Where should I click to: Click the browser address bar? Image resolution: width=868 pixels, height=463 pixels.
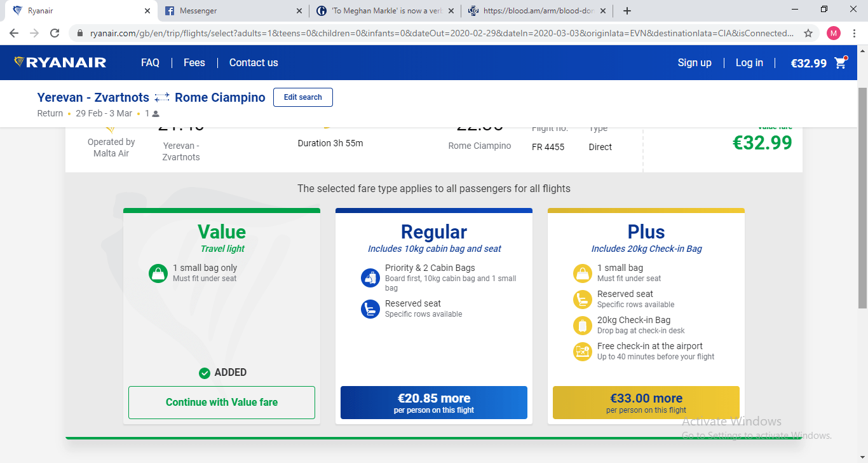438,33
